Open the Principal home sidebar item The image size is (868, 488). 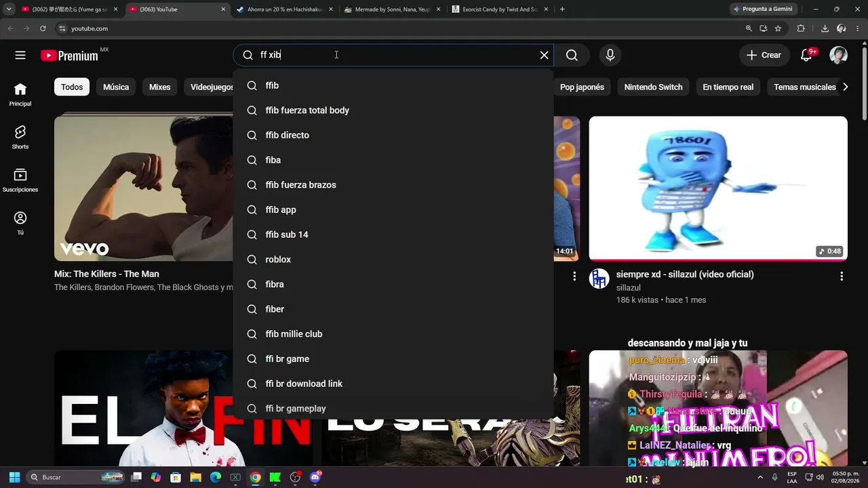20,94
